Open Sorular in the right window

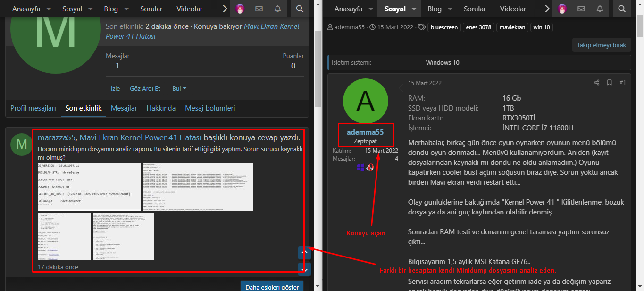click(475, 9)
